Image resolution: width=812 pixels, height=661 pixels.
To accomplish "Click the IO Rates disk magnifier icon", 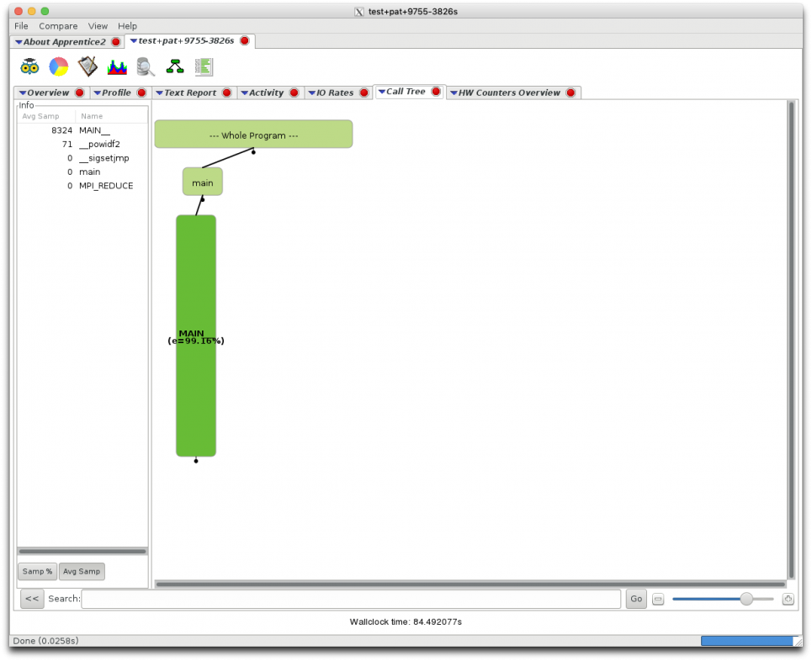I will (146, 66).
